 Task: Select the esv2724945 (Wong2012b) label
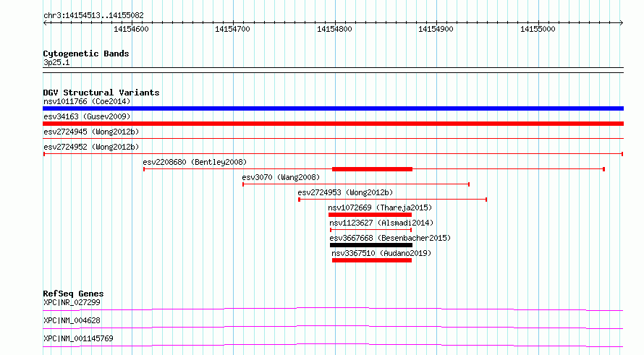(91, 132)
